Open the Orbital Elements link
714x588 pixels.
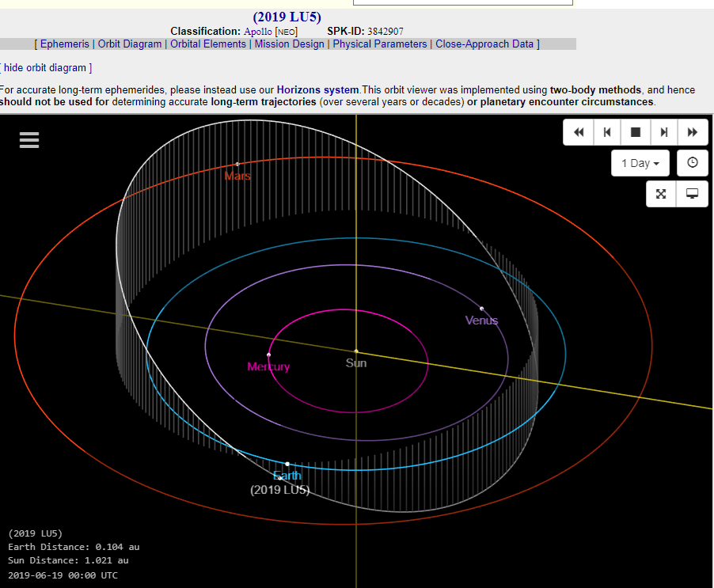[208, 44]
